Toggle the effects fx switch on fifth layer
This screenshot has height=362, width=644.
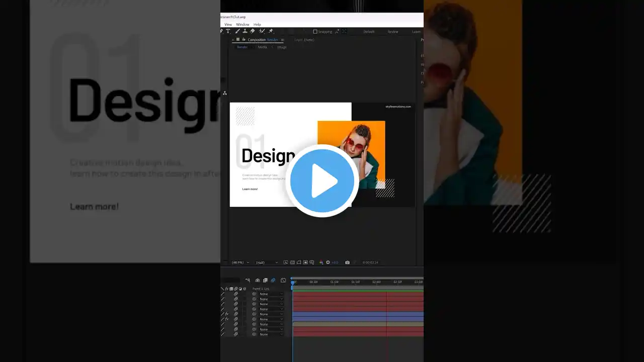point(227,314)
